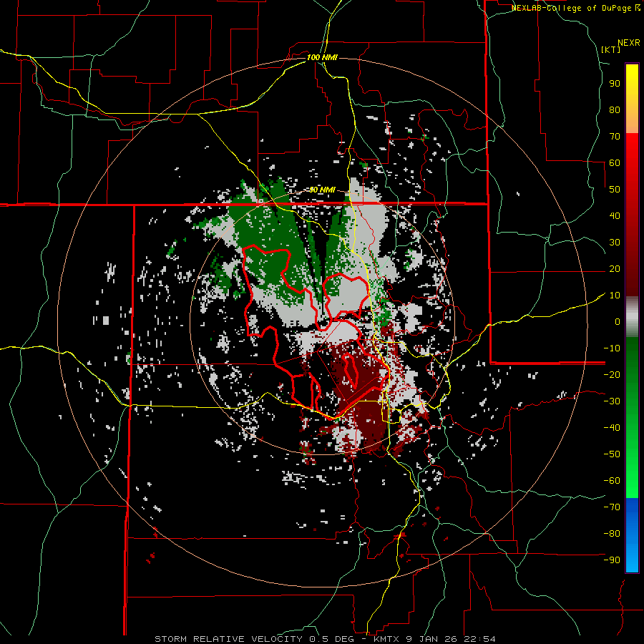
Task: Click the positive 90 knot scale label
Action: pos(615,84)
